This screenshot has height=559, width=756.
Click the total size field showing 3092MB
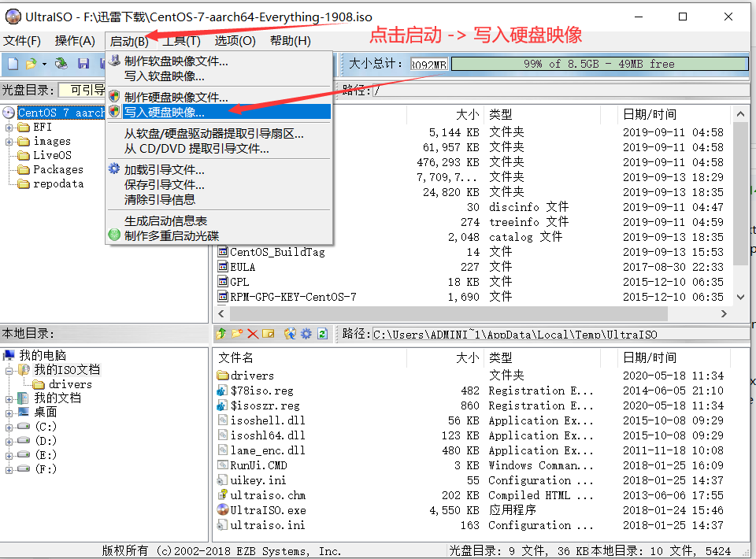[428, 64]
